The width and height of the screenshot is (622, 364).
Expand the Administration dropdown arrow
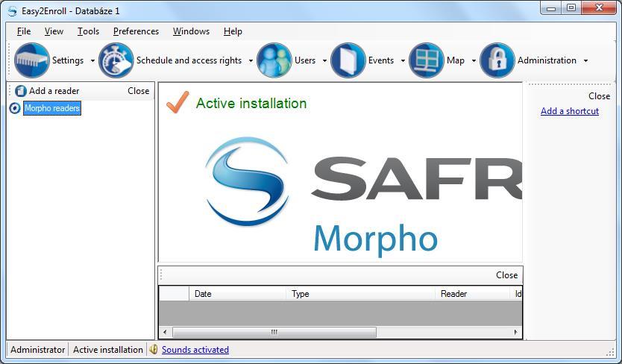(585, 60)
